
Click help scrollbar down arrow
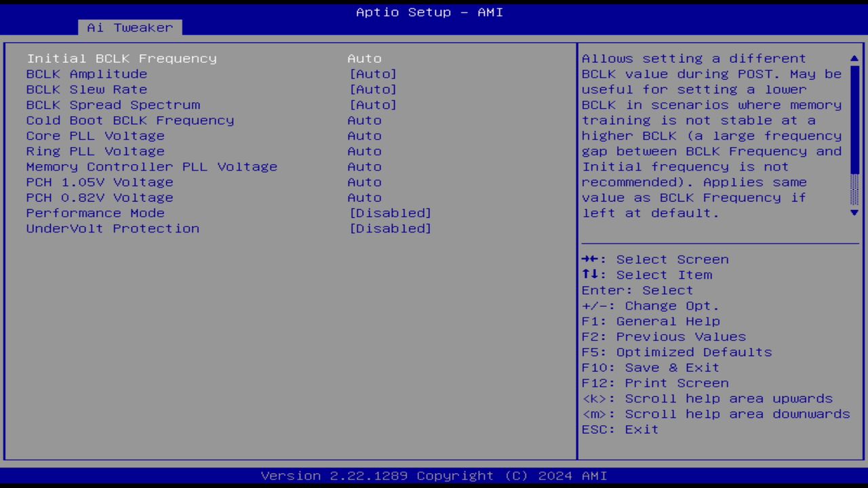tap(854, 213)
